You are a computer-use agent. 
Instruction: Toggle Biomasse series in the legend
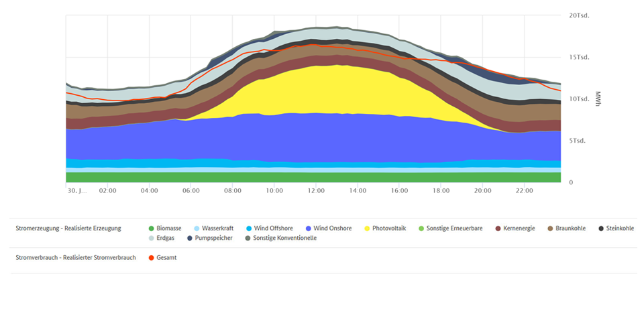click(164, 228)
